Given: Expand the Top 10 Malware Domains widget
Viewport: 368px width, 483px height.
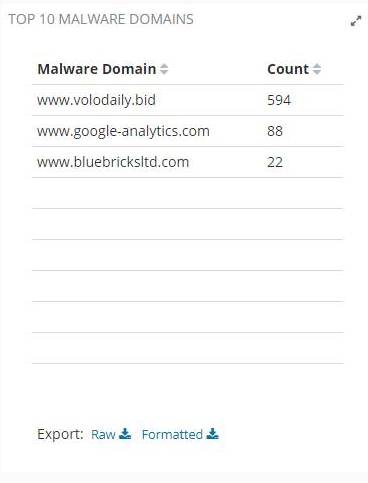Looking at the screenshot, I should pyautogui.click(x=356, y=21).
